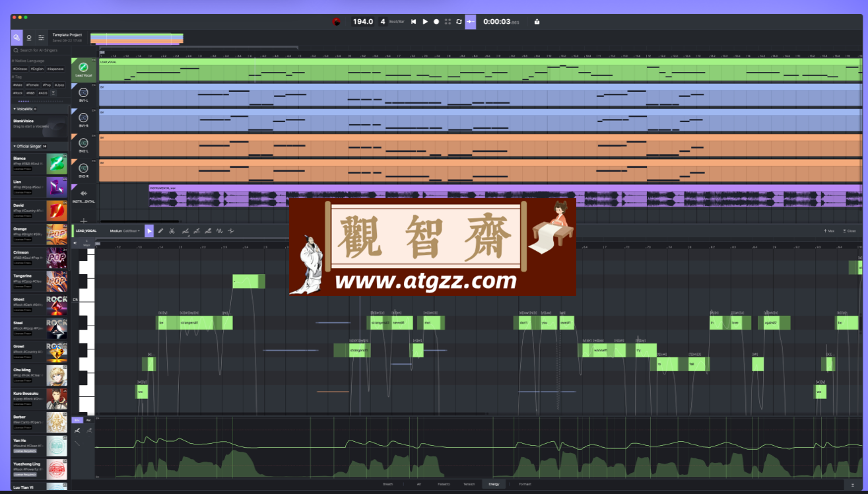The height and width of the screenshot is (494, 868).
Task: Pick the parameter line tool in Energy panel
Action: tap(77, 443)
